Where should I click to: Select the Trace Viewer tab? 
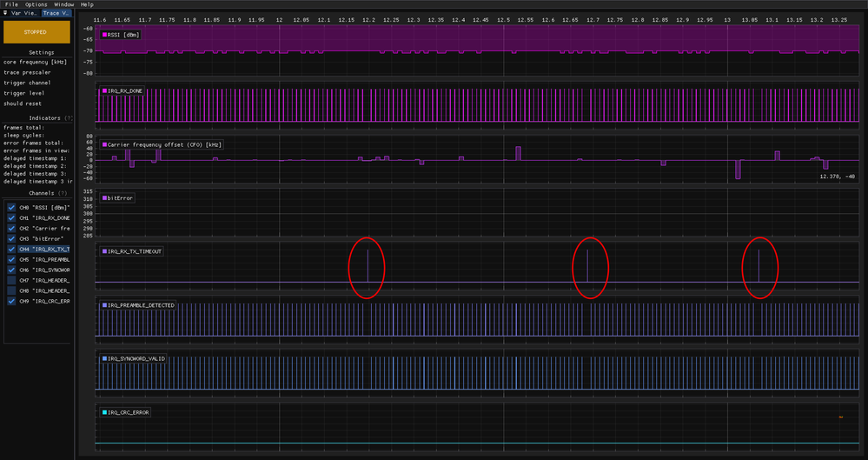57,13
